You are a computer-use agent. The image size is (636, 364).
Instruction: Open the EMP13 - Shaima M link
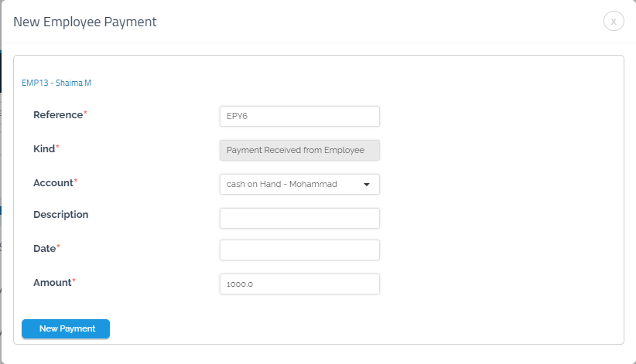(58, 82)
